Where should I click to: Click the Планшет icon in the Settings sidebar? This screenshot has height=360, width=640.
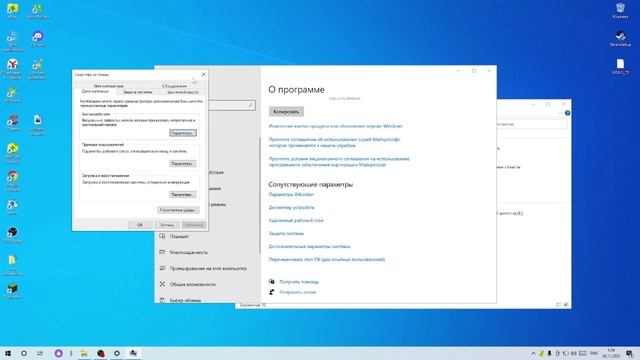tap(162, 236)
